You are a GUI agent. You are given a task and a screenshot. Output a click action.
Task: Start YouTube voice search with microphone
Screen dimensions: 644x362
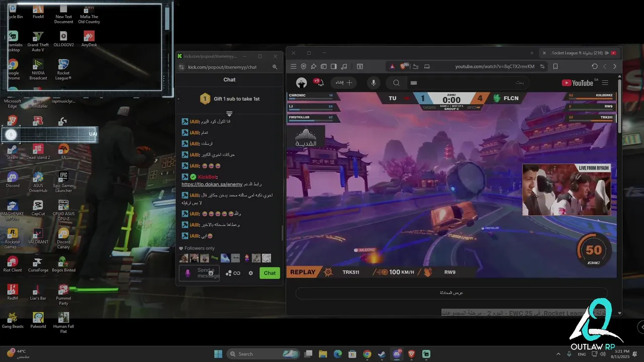pos(373,83)
